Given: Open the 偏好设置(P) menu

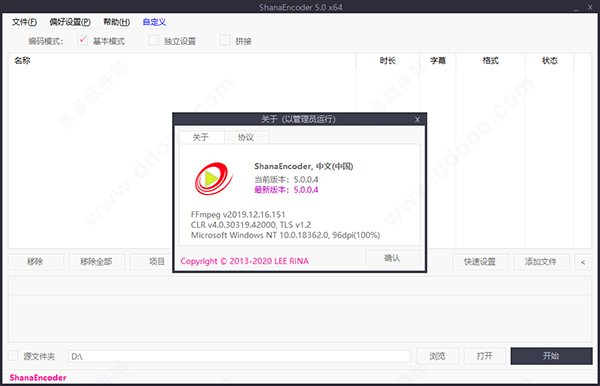Looking at the screenshot, I should point(70,22).
